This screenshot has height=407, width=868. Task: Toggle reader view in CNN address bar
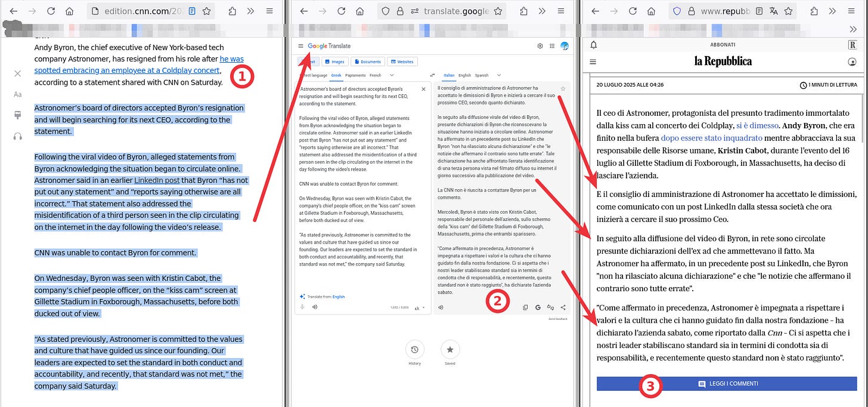192,11
